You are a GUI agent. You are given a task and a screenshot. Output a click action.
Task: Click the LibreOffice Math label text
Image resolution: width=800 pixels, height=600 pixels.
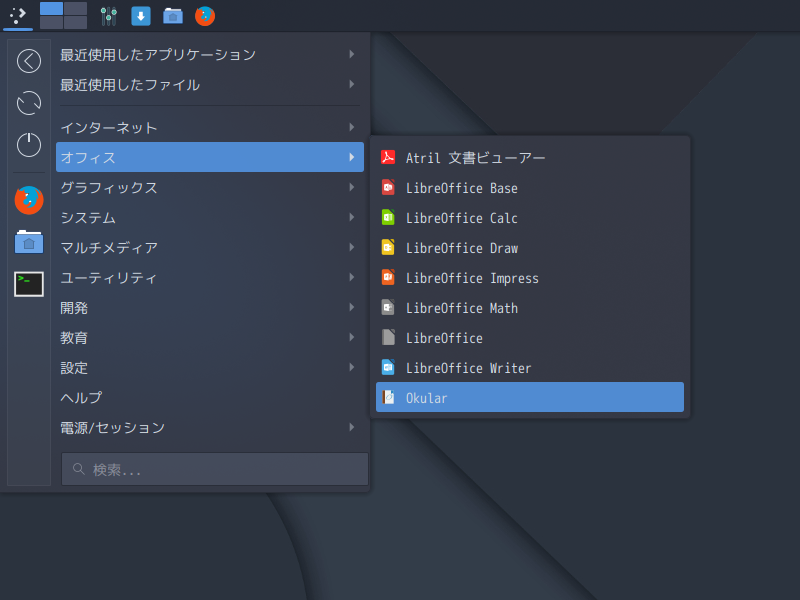462,308
